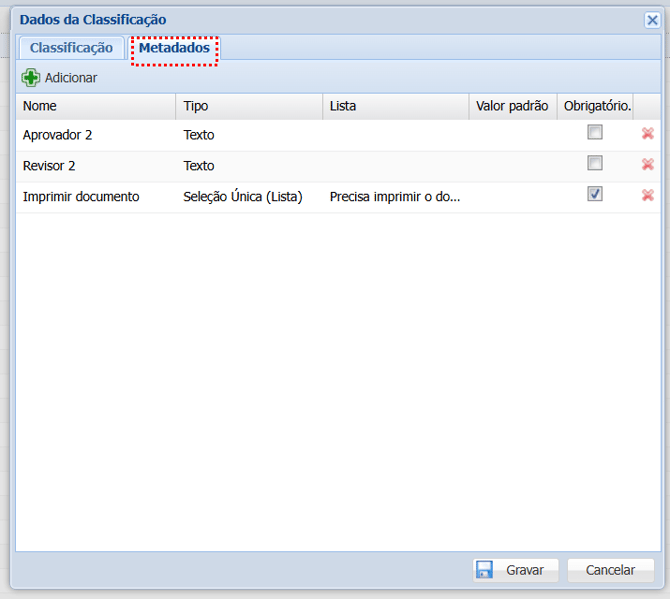Click the Valor padrão column header
Screen dimensions: 670x599
coord(511,106)
